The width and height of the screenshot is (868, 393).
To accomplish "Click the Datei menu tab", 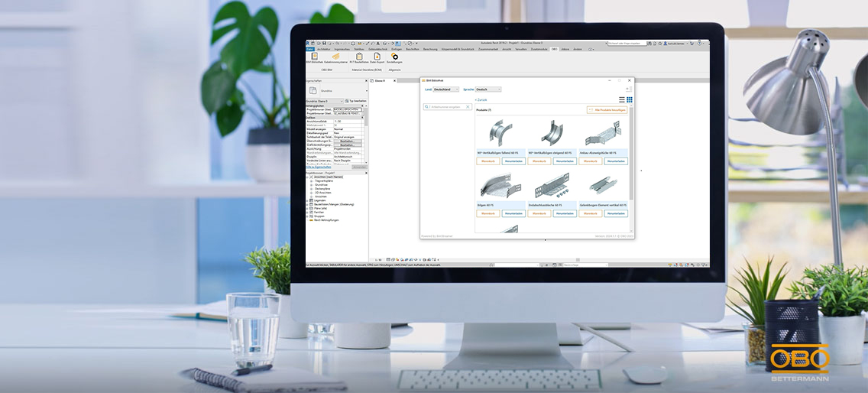I will 309,49.
